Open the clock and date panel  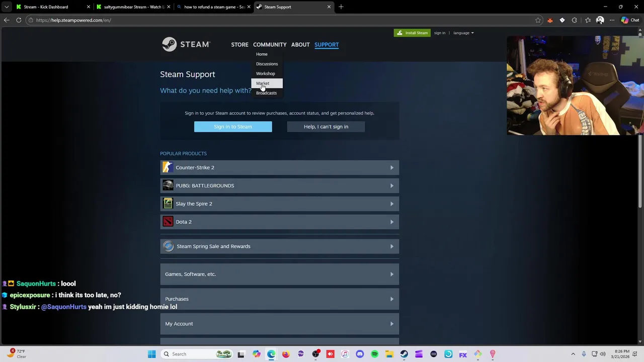[x=622, y=354]
